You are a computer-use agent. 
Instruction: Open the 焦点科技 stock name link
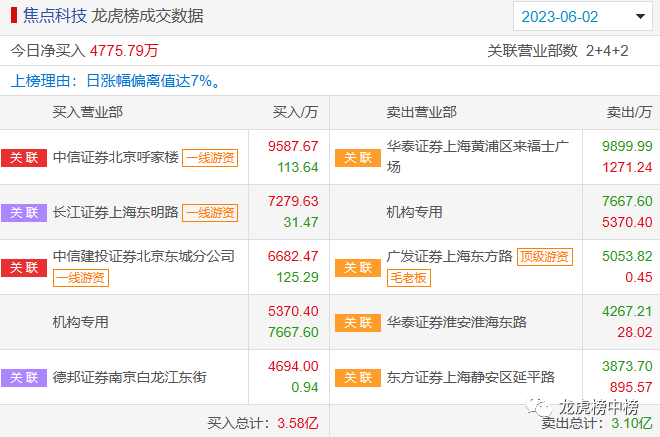pos(55,16)
